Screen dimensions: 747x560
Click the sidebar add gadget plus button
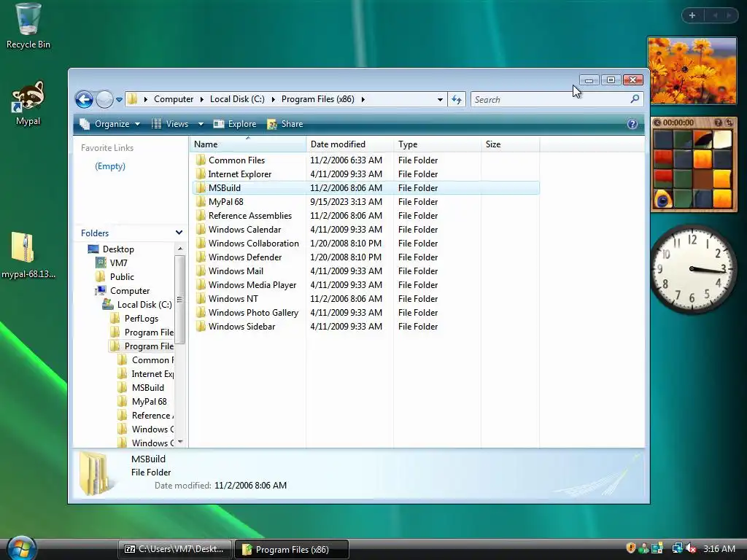(x=692, y=15)
